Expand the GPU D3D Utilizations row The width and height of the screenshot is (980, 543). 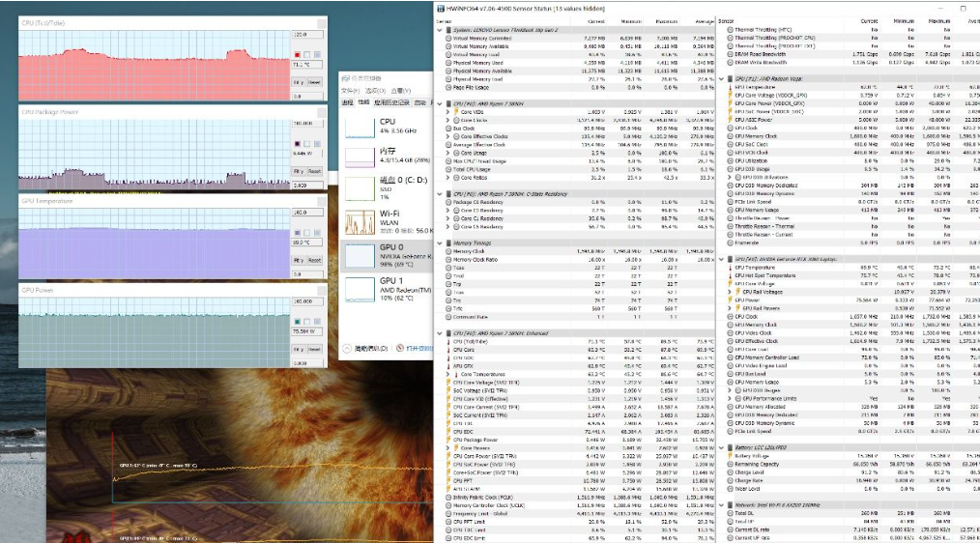click(x=730, y=178)
